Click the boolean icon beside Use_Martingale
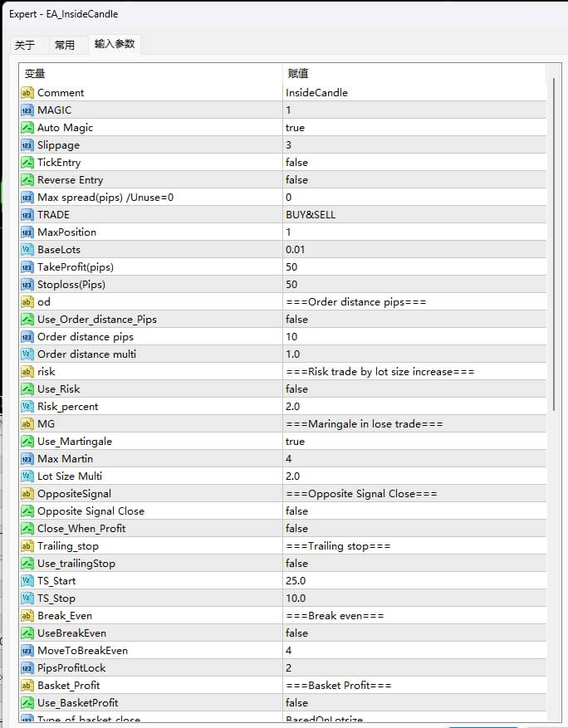 click(27, 441)
